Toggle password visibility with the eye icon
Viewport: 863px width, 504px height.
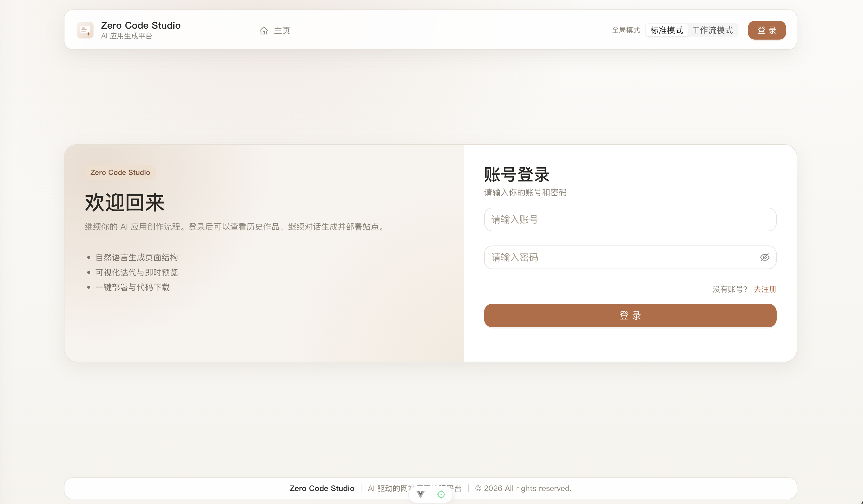coord(765,257)
